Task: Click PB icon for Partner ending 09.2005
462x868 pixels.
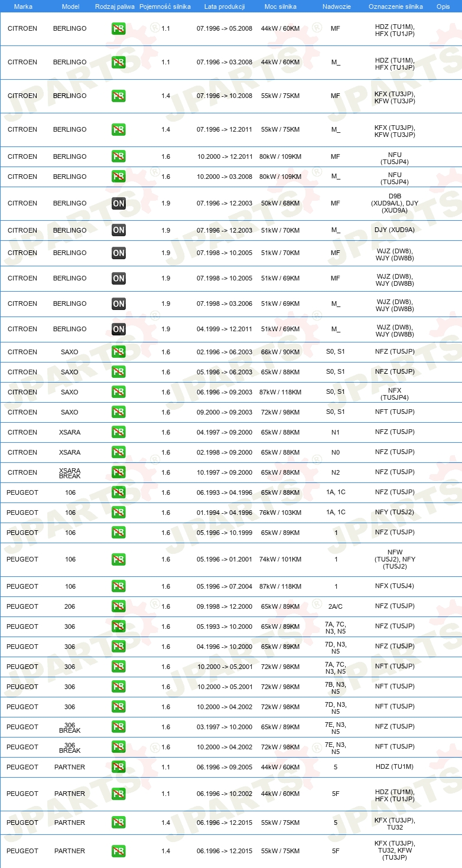Action: [x=119, y=767]
